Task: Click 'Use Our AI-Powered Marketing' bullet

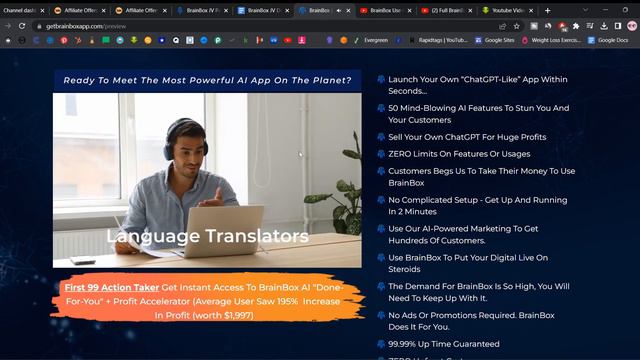Action: coord(463,234)
